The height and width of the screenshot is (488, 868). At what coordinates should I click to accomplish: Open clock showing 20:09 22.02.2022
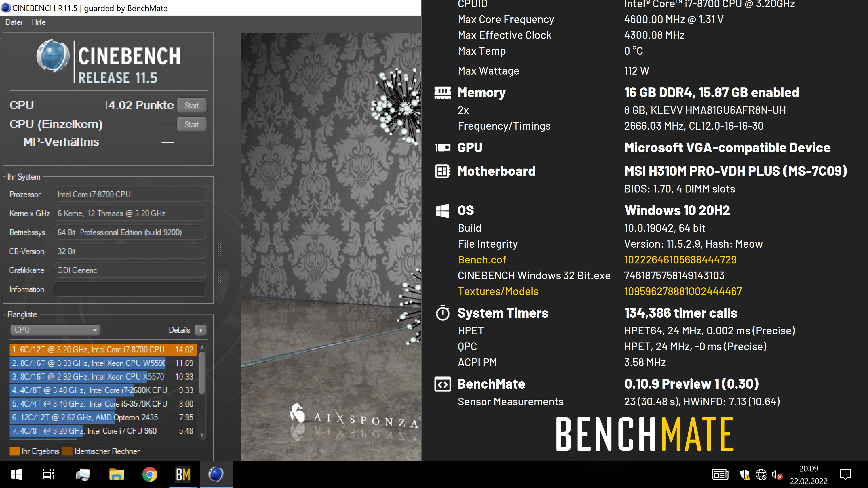(809, 475)
